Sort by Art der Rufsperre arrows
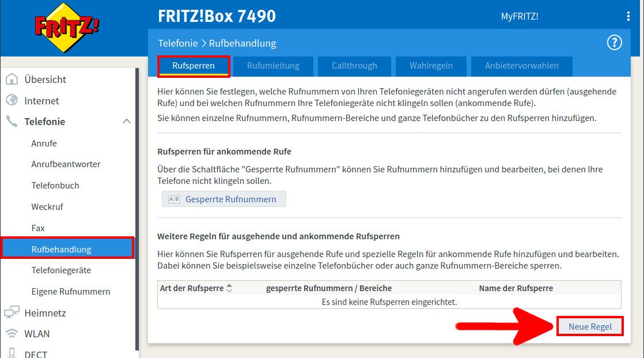Viewport: 644px width, 358px height. click(229, 288)
